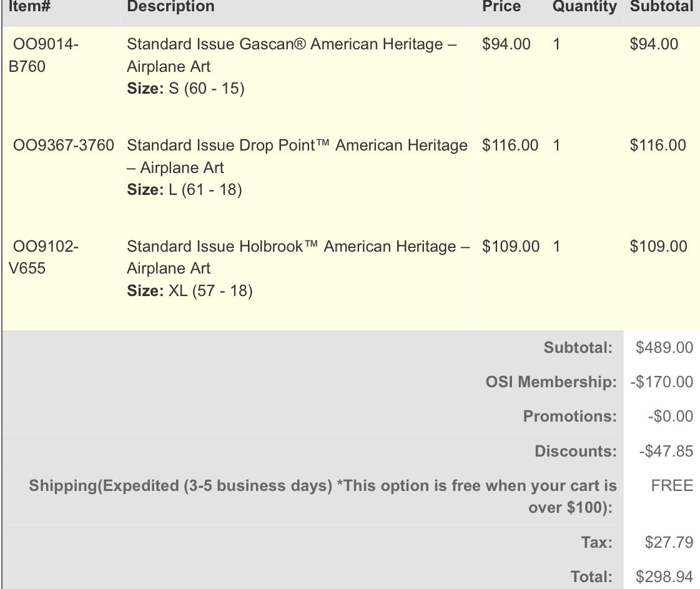700x589 pixels.
Task: Open the Standard Issue Holbrook product description
Action: point(298,257)
